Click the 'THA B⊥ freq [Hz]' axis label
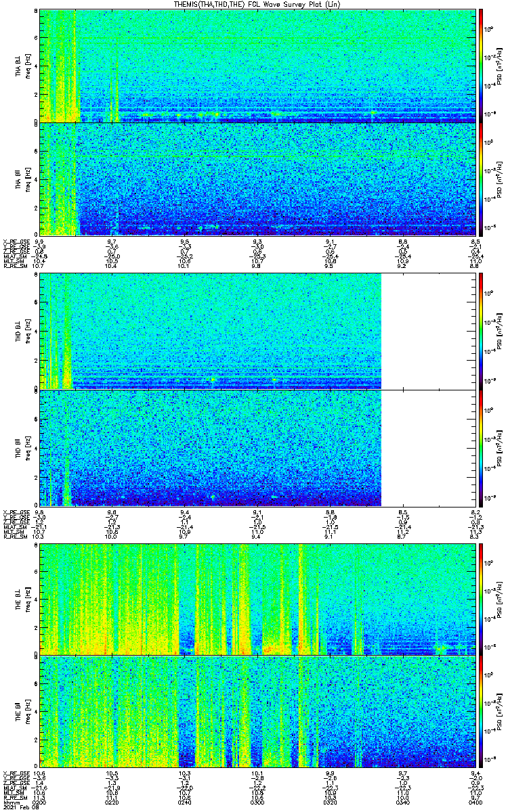The width and height of the screenshot is (508, 812). point(23,66)
